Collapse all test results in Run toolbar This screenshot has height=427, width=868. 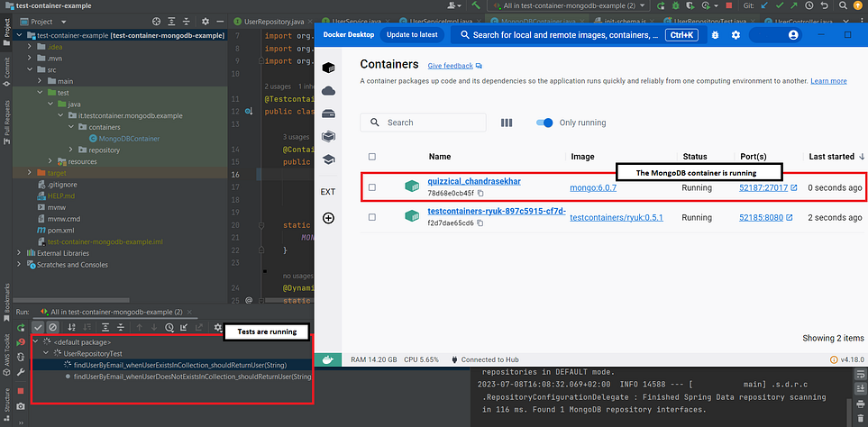[120, 327]
